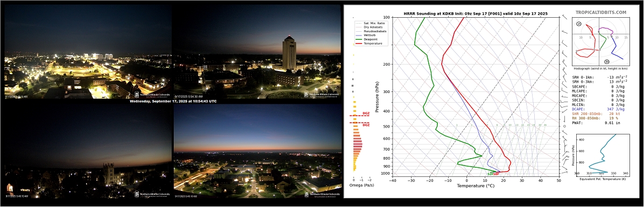This screenshot has width=644, height=207.
Task: Open the top-left city lights webcam view
Action: tap(88, 52)
